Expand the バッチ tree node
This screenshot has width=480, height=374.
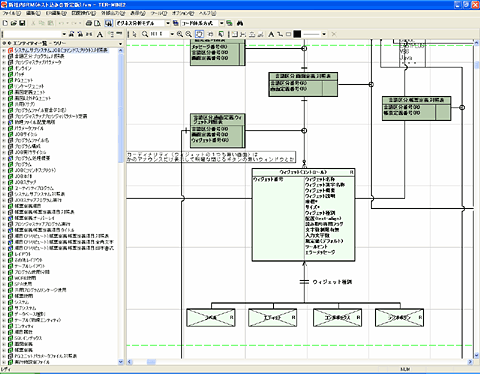tap(4, 74)
